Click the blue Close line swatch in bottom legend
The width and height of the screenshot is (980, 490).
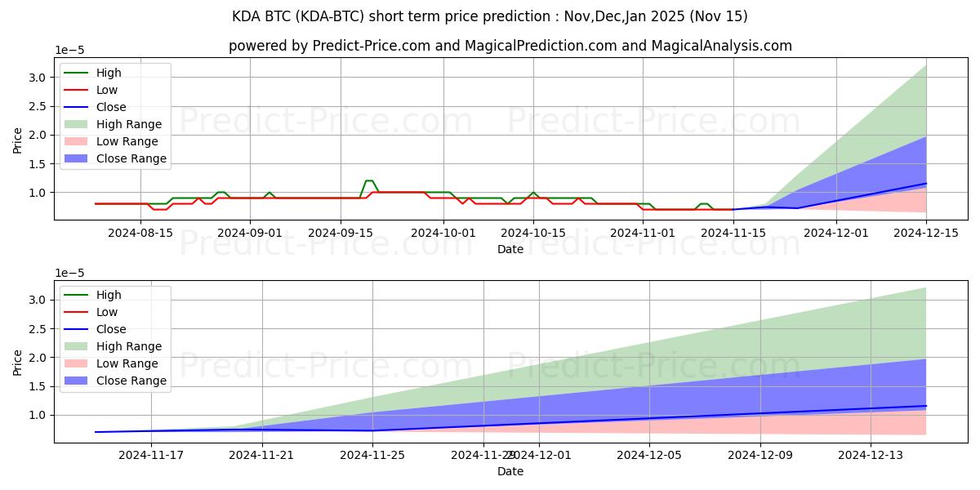pyautogui.click(x=78, y=329)
